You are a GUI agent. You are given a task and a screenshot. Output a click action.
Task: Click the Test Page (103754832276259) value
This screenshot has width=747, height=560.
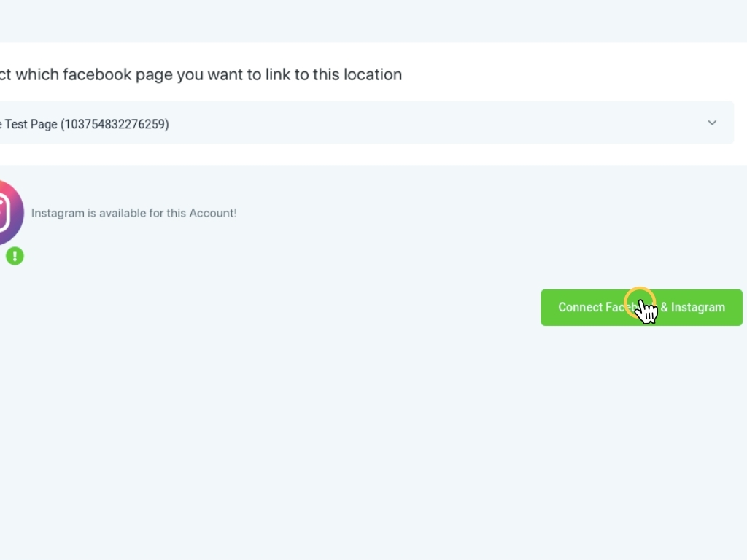pyautogui.click(x=85, y=124)
